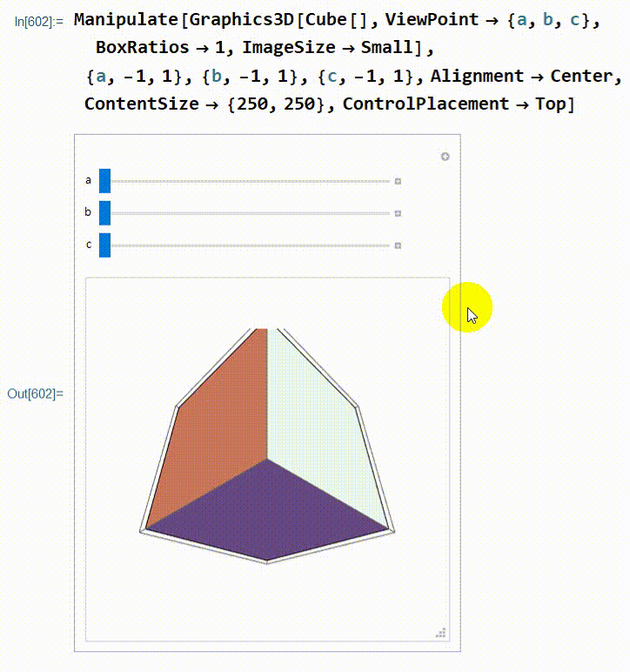Image resolution: width=630 pixels, height=672 pixels.
Task: Click the label a beside its slider
Action: 88,180
